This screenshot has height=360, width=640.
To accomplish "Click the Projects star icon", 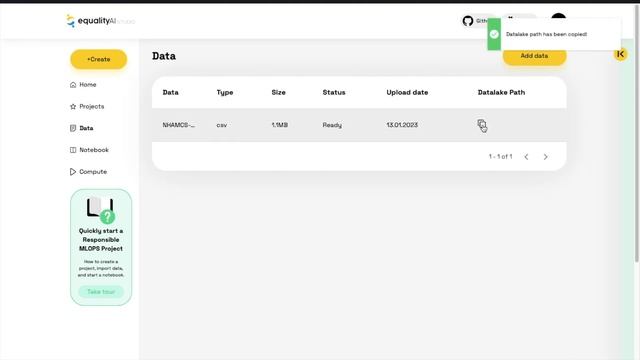I will point(73,106).
